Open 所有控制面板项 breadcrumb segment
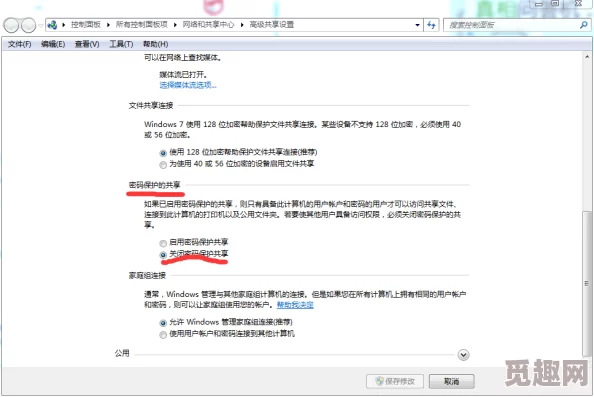Screen dimensions: 594x397 [142, 25]
